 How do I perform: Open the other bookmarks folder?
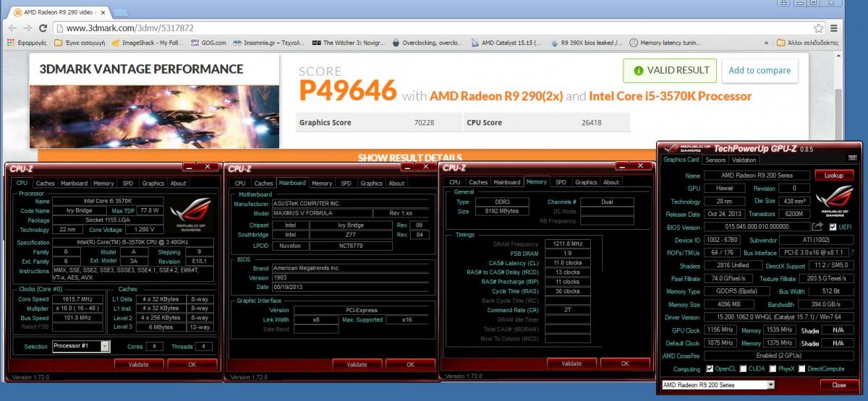click(x=807, y=43)
